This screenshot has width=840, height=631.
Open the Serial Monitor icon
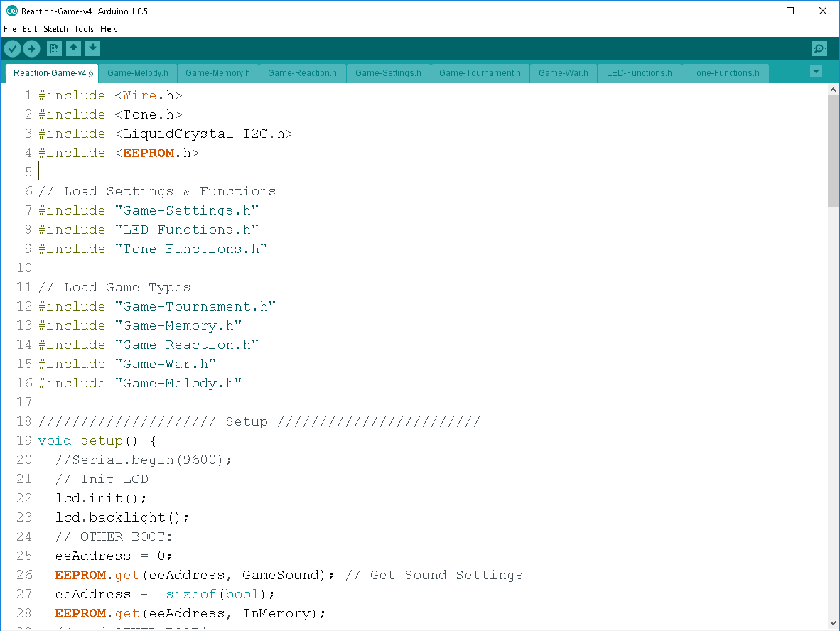click(x=819, y=48)
